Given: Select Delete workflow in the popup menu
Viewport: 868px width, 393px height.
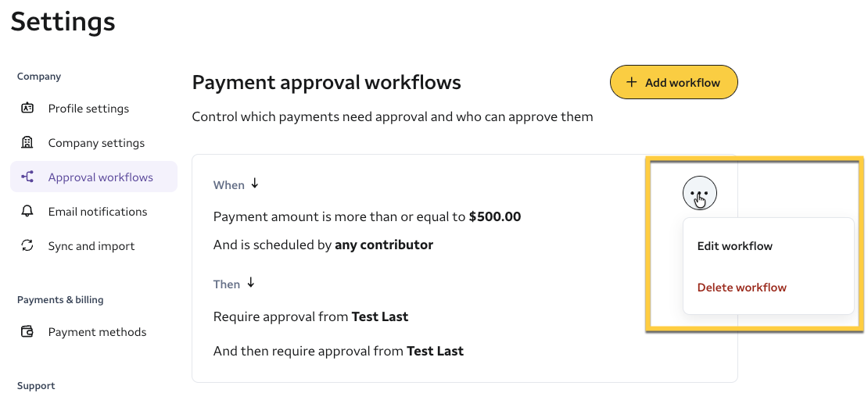Looking at the screenshot, I should click(741, 288).
